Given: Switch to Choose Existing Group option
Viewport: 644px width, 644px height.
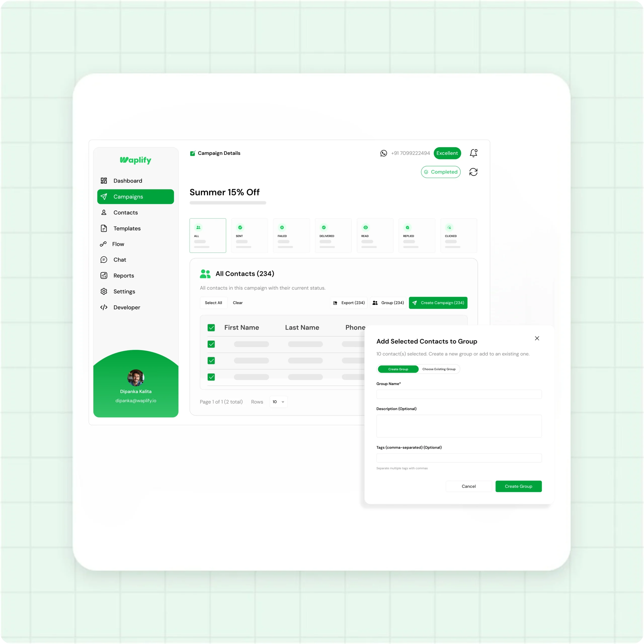Looking at the screenshot, I should (x=439, y=369).
